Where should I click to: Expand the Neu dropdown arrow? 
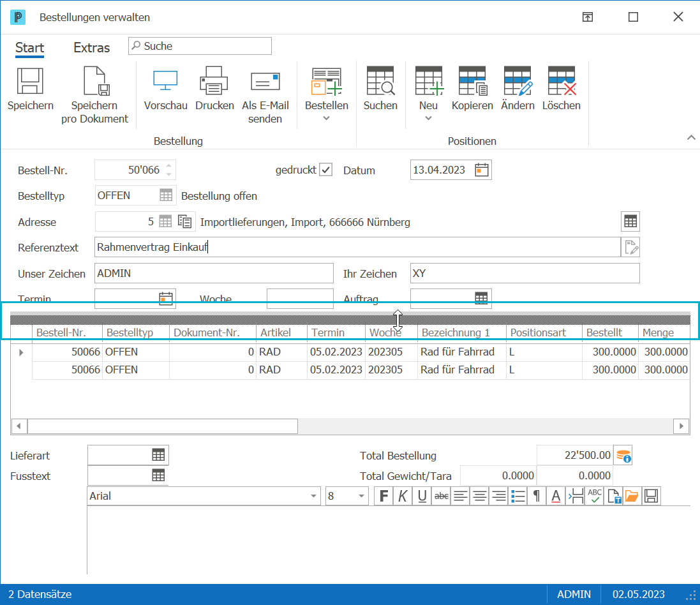coord(428,118)
